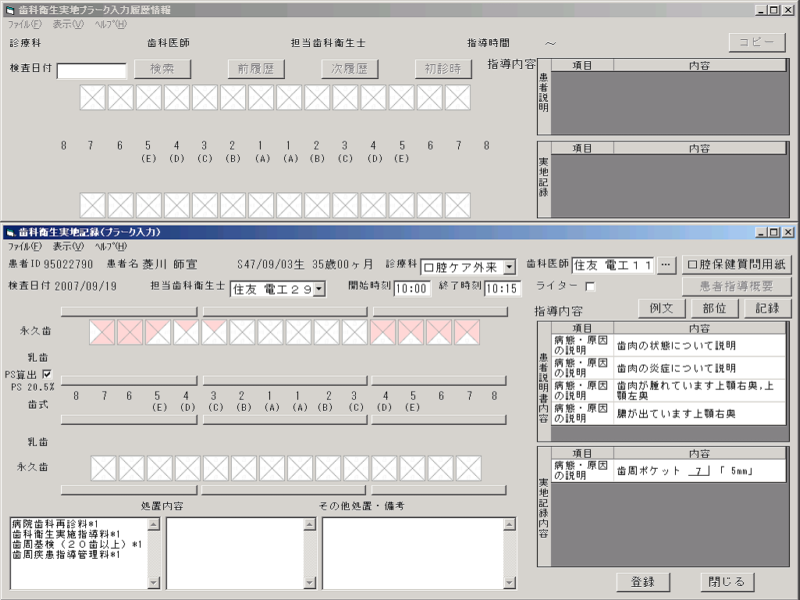Mark upper tooth box above left-side 5 (E) in plaque input
This screenshot has height=600, width=800.
(158, 332)
